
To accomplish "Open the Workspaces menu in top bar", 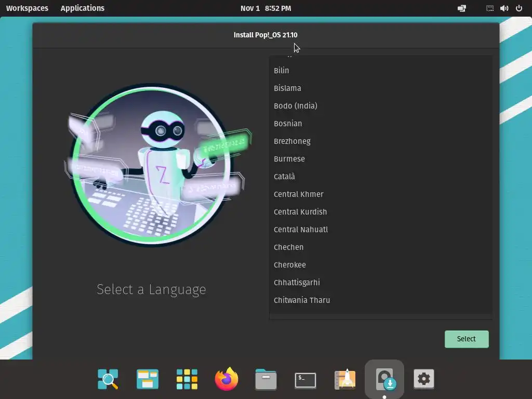I will 27,8.
